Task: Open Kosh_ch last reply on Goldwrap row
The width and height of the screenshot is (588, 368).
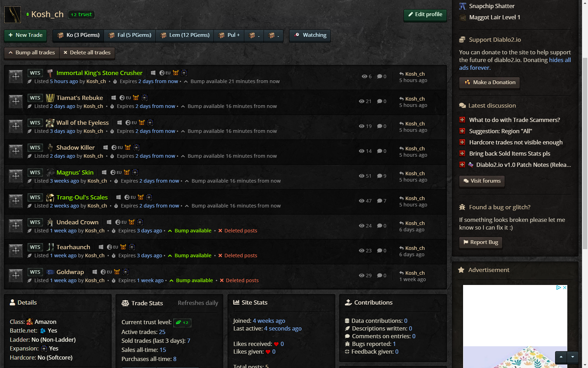Action: [415, 273]
